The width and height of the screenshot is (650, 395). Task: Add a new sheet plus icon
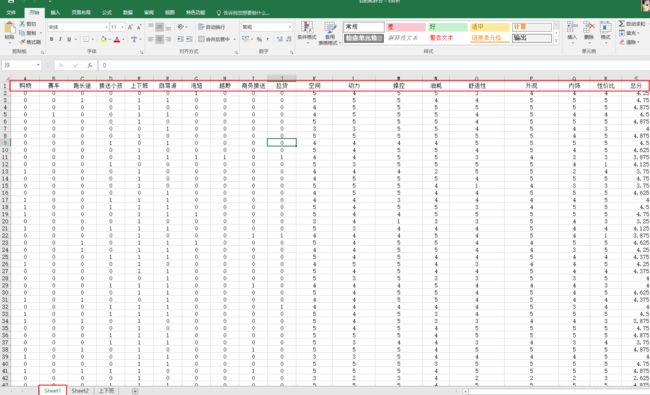click(135, 391)
